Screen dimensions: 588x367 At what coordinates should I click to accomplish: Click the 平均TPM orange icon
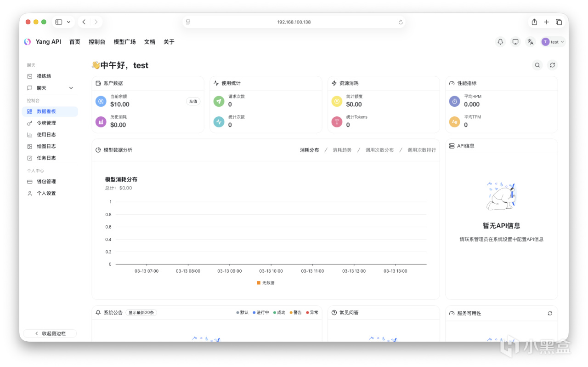(x=454, y=121)
